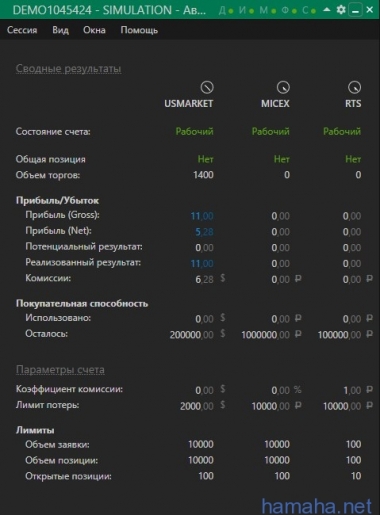Minimize the SIMULATION window

[x=355, y=10]
